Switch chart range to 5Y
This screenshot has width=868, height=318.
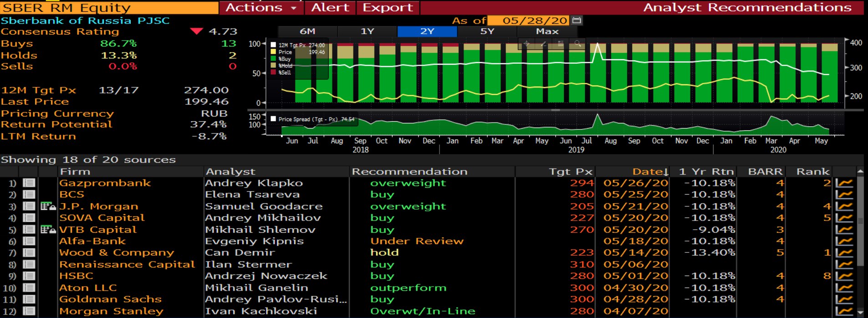point(487,31)
